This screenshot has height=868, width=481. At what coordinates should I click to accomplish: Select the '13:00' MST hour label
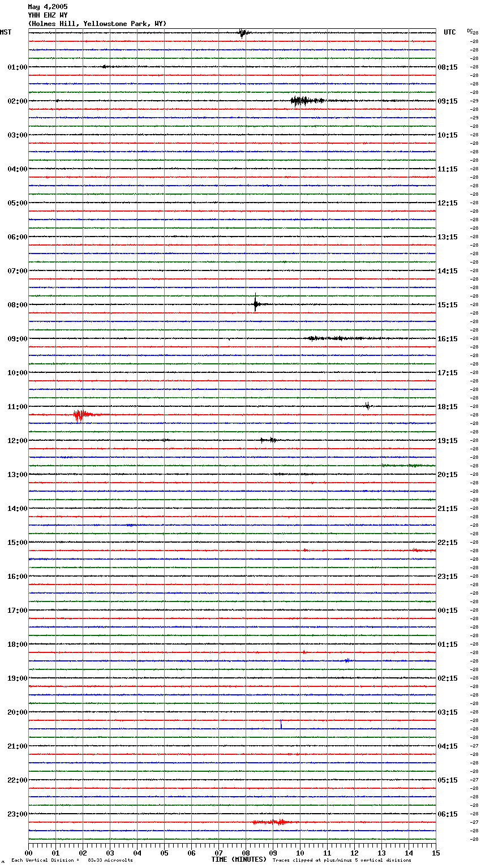pyautogui.click(x=17, y=475)
